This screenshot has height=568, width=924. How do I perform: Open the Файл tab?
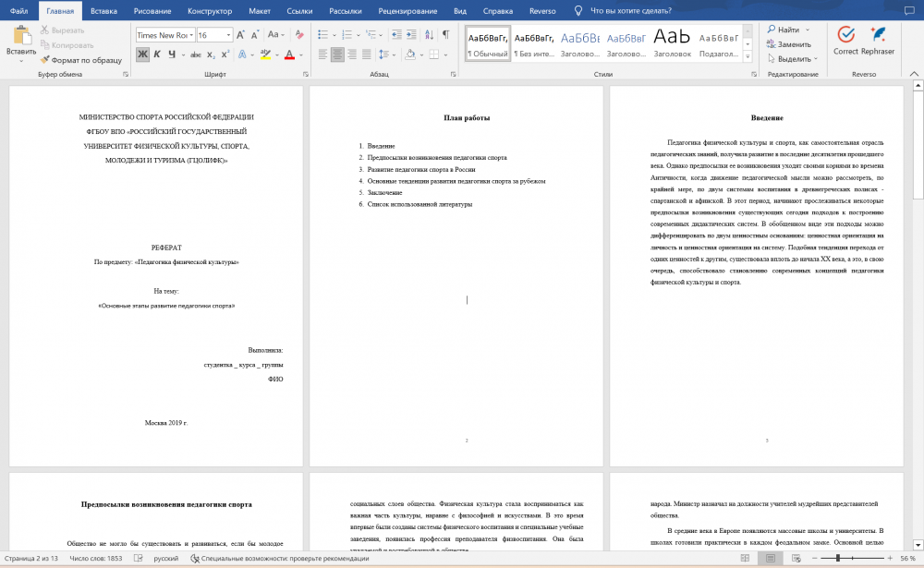[18, 10]
